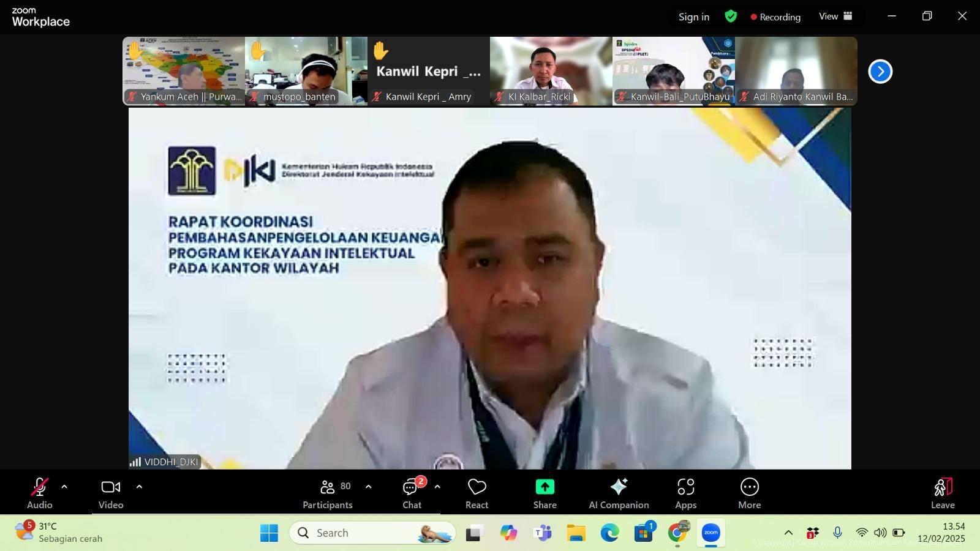The image size is (980, 551).
Task: Toggle the camera with Video button
Action: (x=111, y=493)
